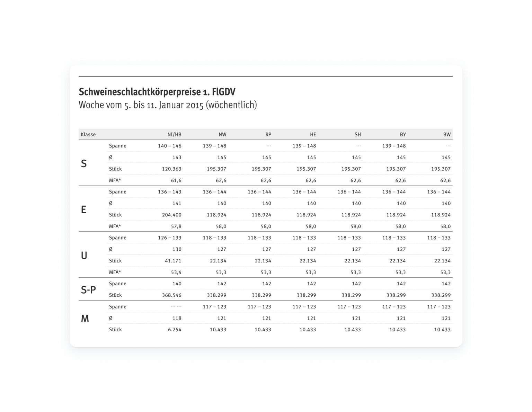532x412 pixels.
Task: Click the value '57,8'
Action: [176, 226]
